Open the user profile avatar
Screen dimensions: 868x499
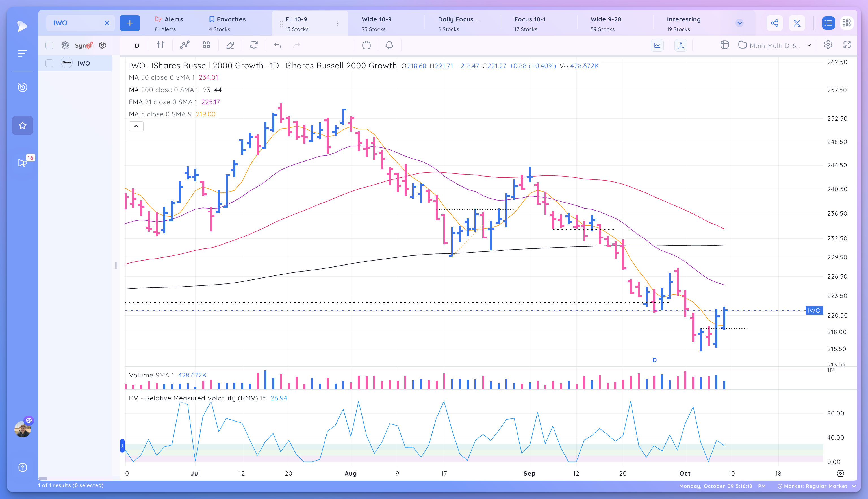coord(22,429)
